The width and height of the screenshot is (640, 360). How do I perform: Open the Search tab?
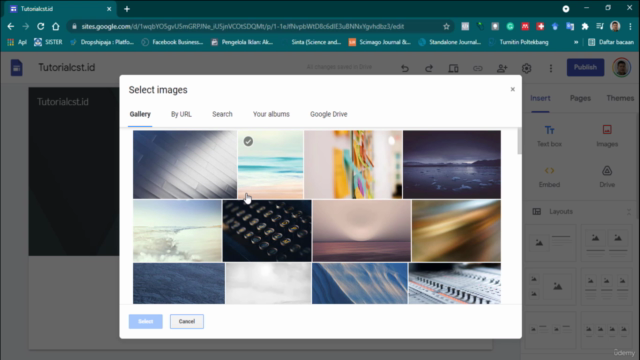[x=222, y=114]
